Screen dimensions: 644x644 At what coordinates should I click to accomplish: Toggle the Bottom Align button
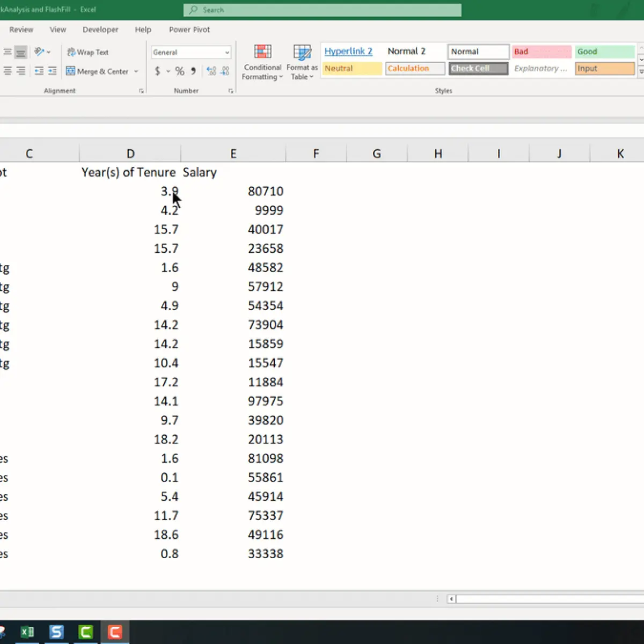pos(20,52)
